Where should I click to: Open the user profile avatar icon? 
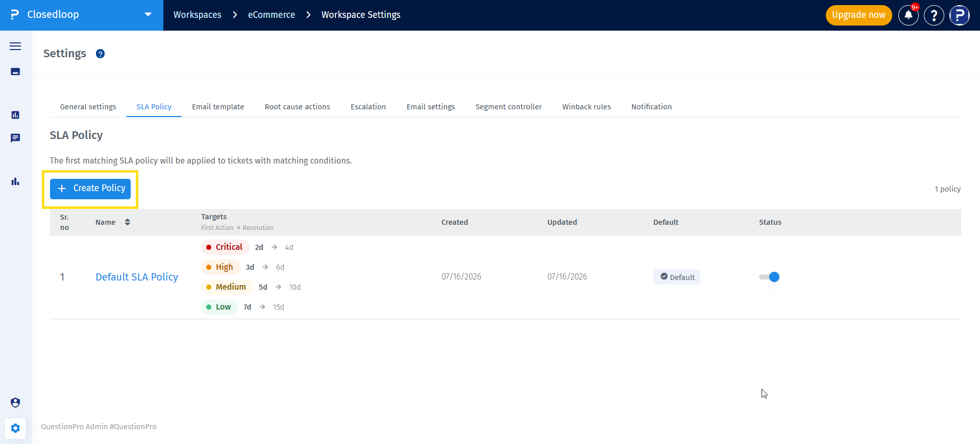click(960, 15)
